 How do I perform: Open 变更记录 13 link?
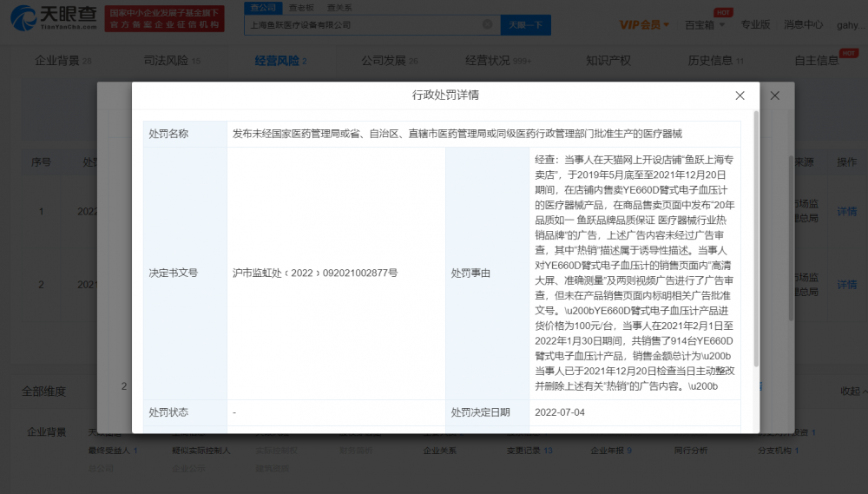click(529, 451)
